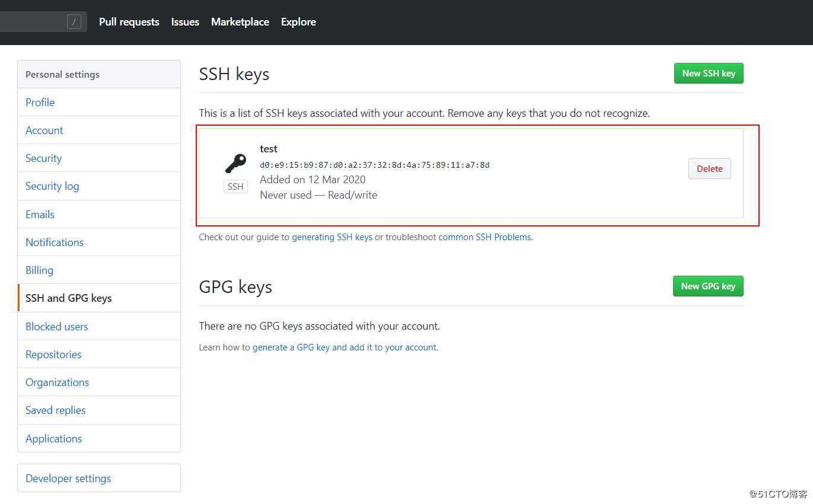Click the GPG keys heading

(x=235, y=287)
